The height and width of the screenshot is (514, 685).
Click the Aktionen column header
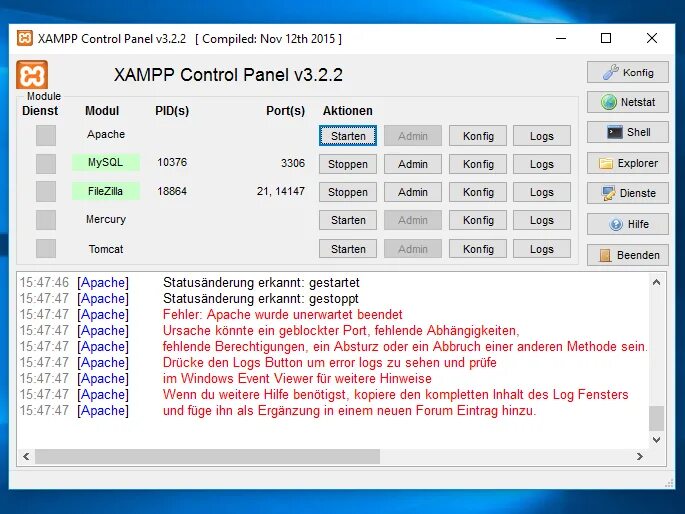348,111
